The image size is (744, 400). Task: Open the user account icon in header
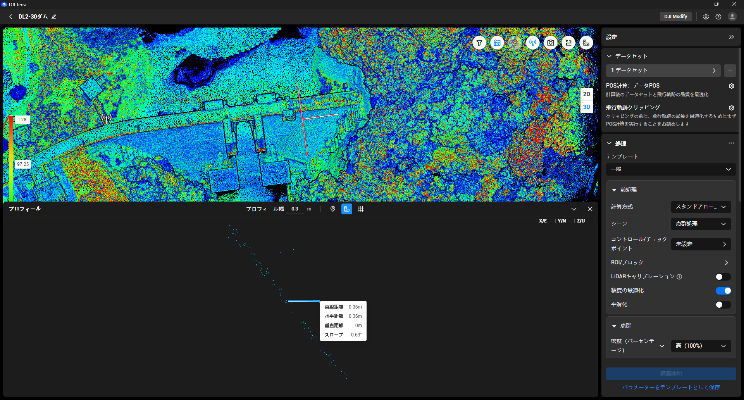click(732, 17)
